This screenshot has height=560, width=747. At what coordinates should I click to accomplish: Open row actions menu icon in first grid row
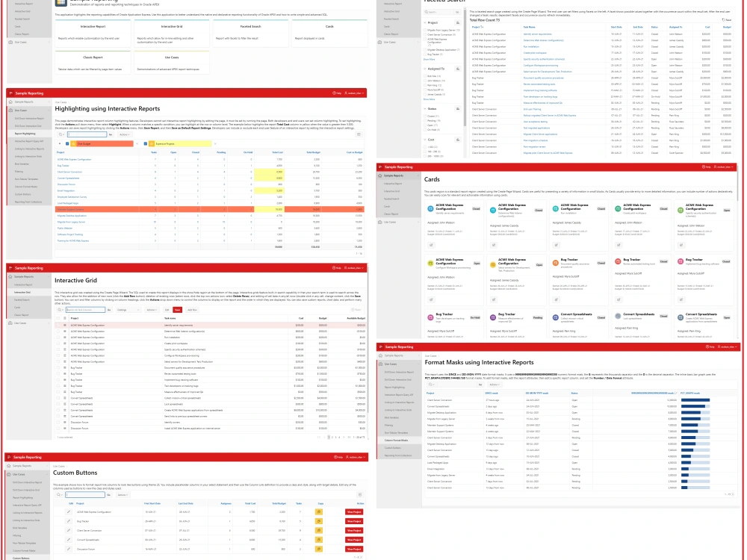pos(65,326)
